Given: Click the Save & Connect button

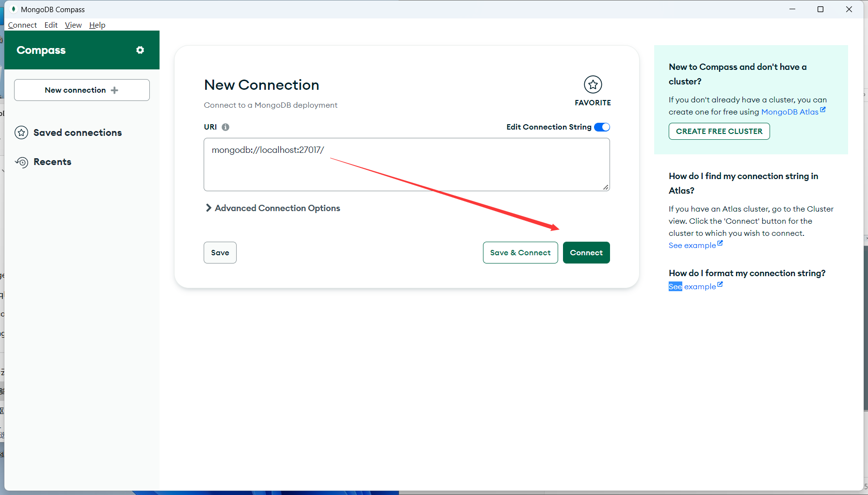Looking at the screenshot, I should pyautogui.click(x=520, y=253).
